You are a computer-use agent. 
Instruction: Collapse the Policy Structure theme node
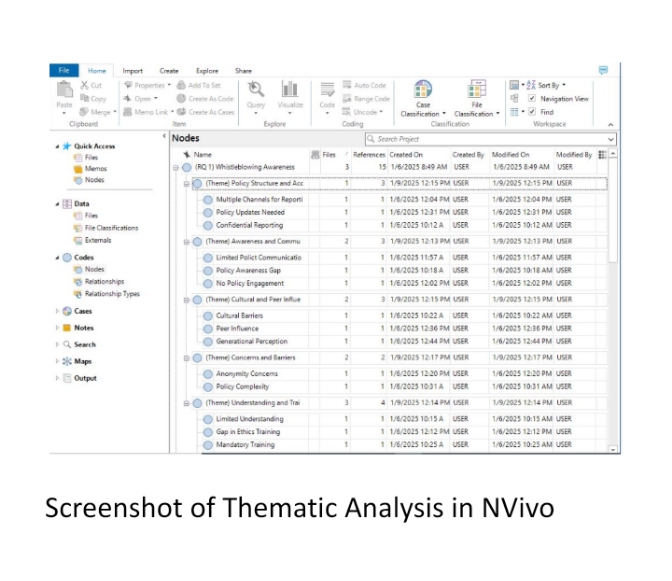point(186,184)
